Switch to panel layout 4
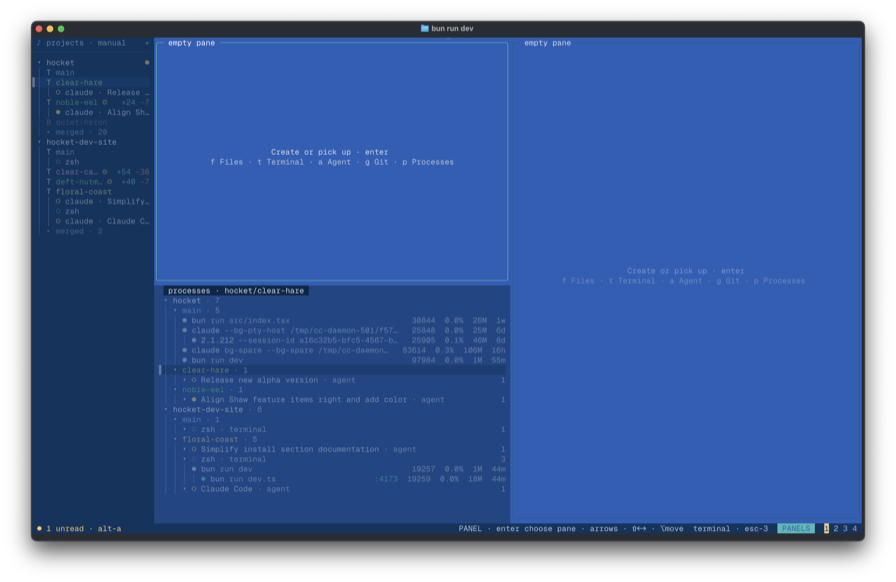The image size is (896, 582). coord(855,528)
